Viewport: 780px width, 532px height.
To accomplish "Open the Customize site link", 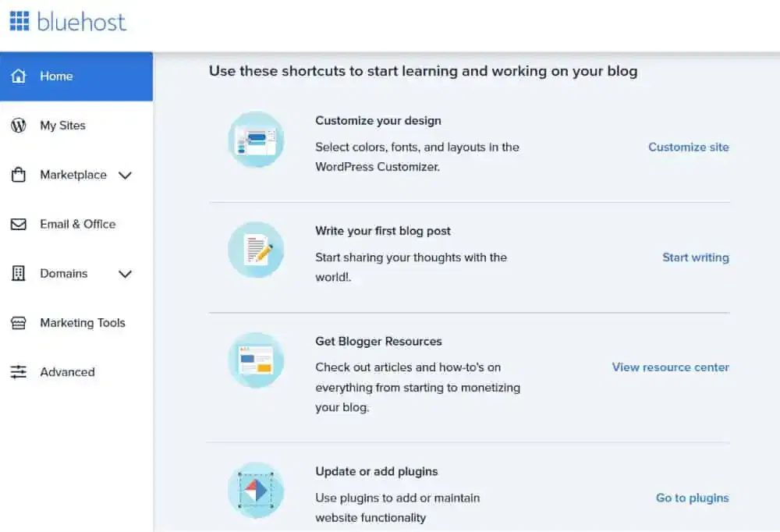I will [689, 147].
